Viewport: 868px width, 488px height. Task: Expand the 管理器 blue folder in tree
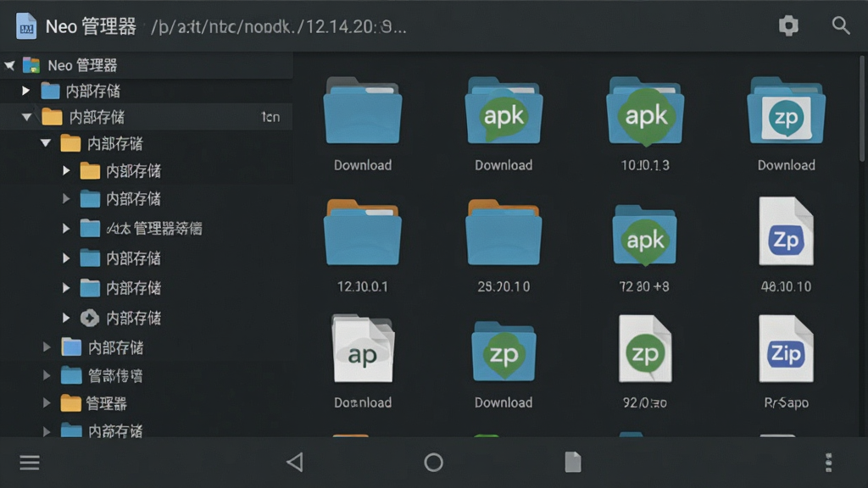(66, 229)
